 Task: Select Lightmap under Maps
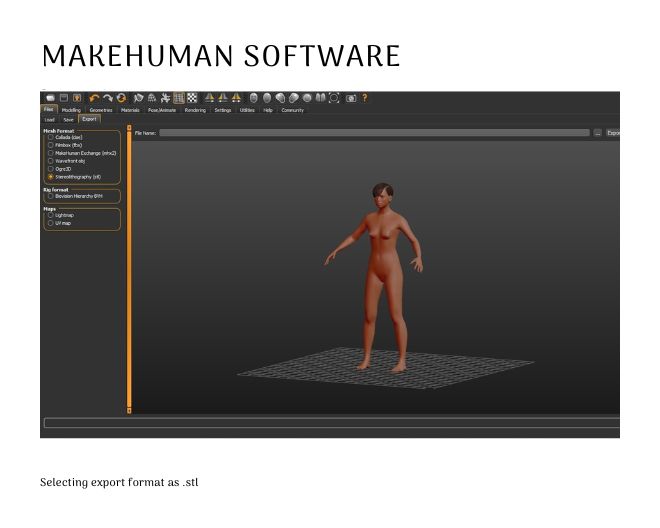pyautogui.click(x=61, y=215)
